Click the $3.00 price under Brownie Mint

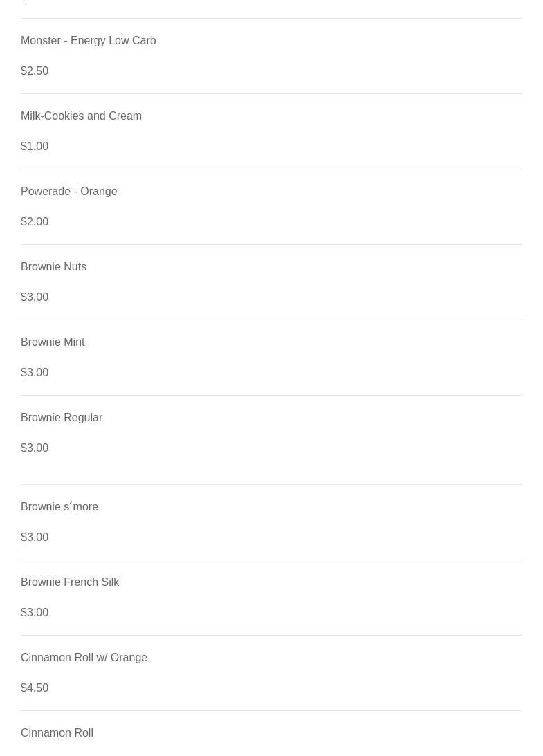(35, 373)
